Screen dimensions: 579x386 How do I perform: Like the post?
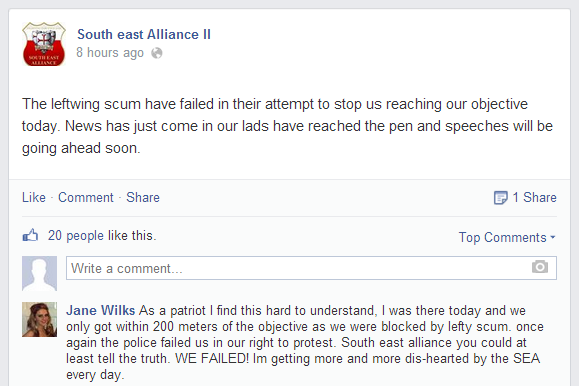pos(34,197)
